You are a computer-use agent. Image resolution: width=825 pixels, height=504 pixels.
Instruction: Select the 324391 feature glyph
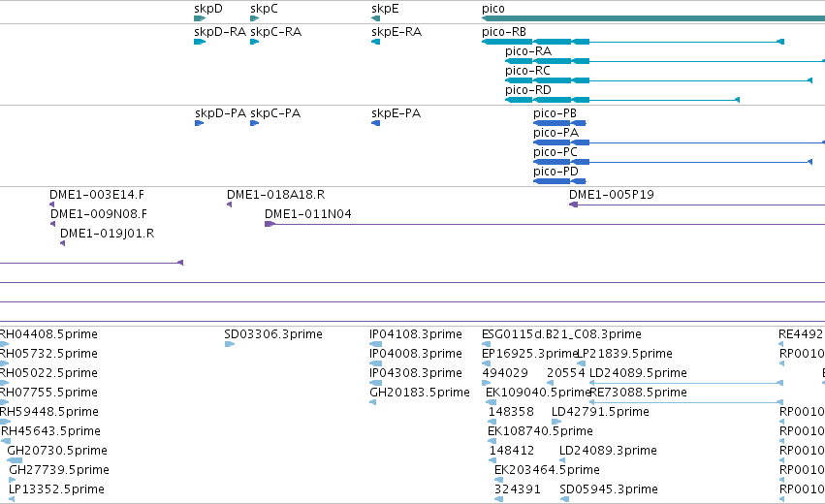pyautogui.click(x=499, y=499)
